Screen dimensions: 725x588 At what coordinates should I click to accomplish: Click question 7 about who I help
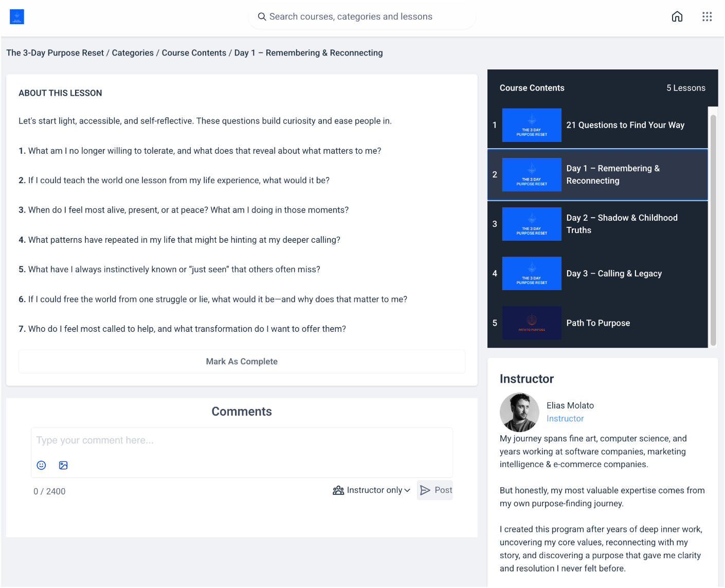(183, 329)
